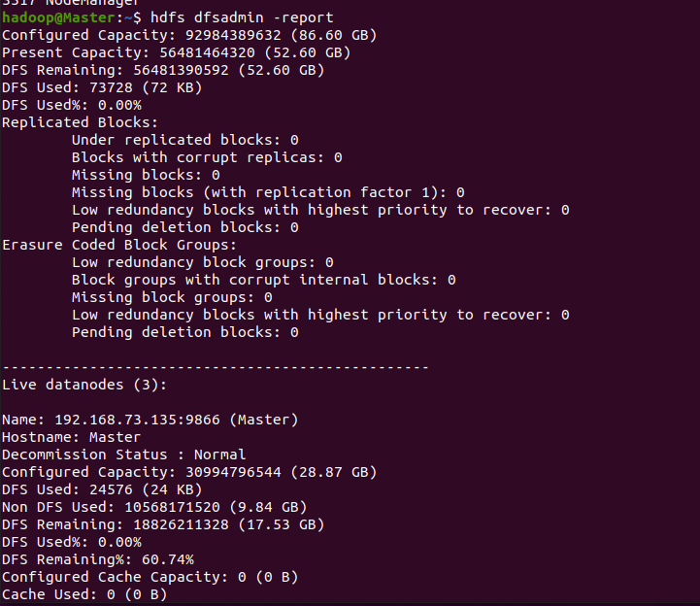Click the hdfs dfsadmin -report command

click(242, 17)
